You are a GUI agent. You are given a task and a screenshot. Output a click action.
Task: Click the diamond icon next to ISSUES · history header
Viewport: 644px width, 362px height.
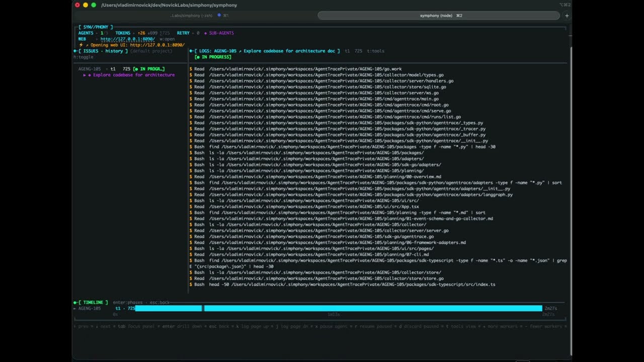[x=75, y=51]
